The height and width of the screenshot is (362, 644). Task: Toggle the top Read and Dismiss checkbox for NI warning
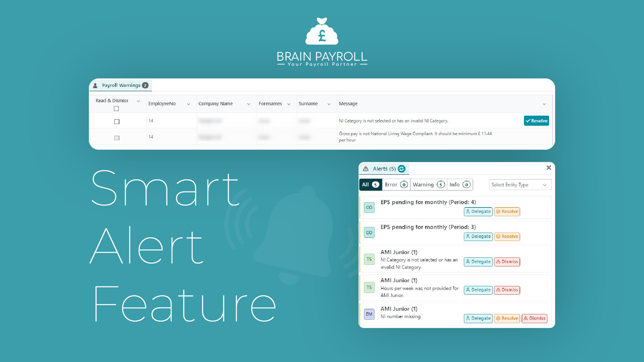[x=116, y=121]
